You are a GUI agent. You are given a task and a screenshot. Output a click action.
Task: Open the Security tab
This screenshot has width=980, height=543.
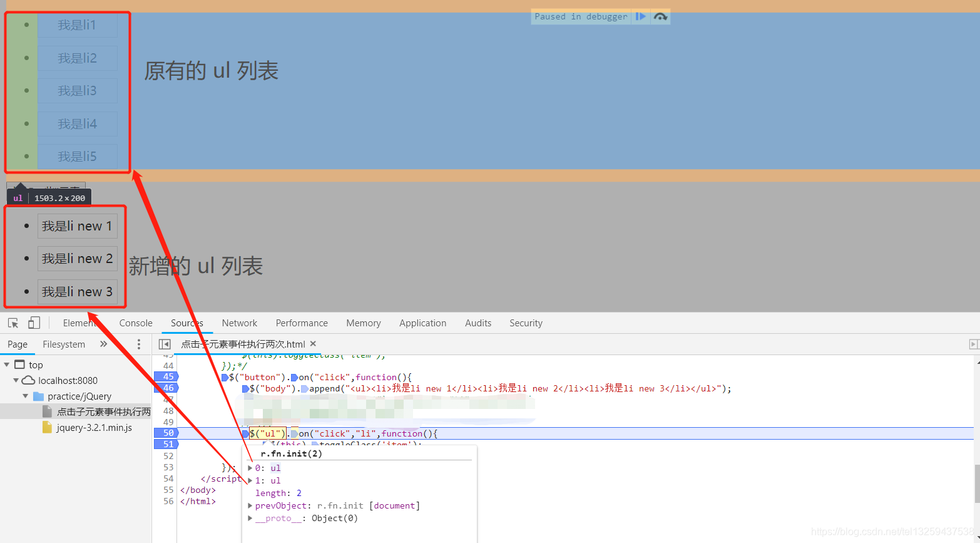tap(526, 323)
